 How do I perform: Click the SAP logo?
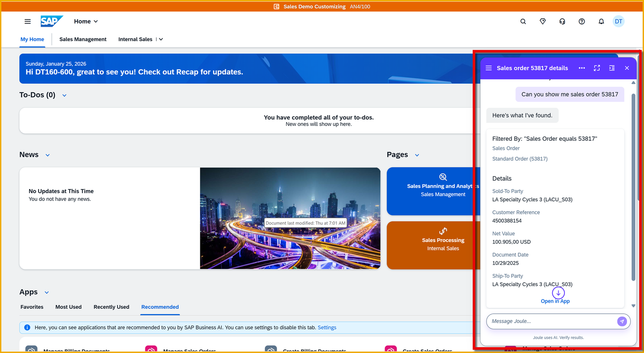52,21
